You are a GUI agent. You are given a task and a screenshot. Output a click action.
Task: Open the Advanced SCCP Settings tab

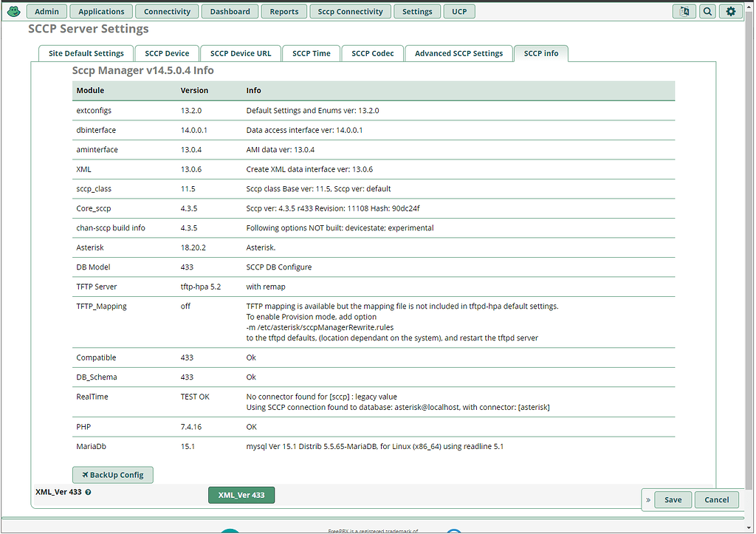(458, 53)
